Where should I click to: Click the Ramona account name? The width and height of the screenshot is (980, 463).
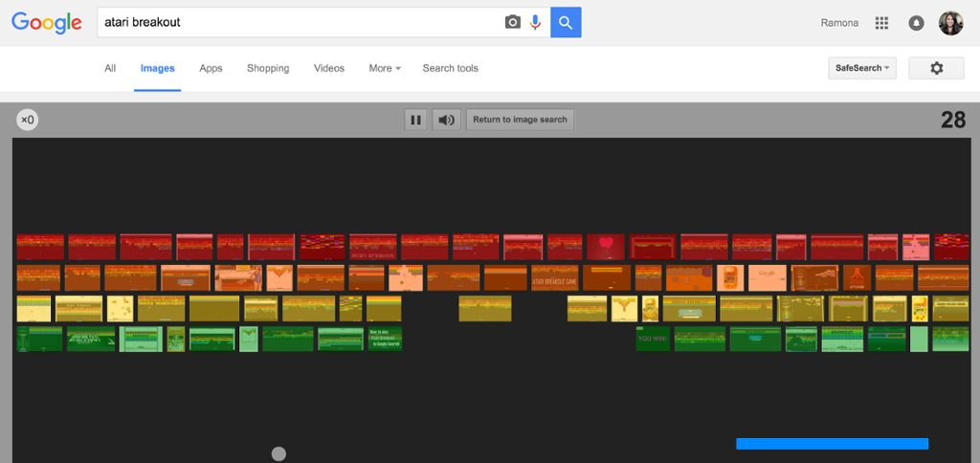(839, 23)
